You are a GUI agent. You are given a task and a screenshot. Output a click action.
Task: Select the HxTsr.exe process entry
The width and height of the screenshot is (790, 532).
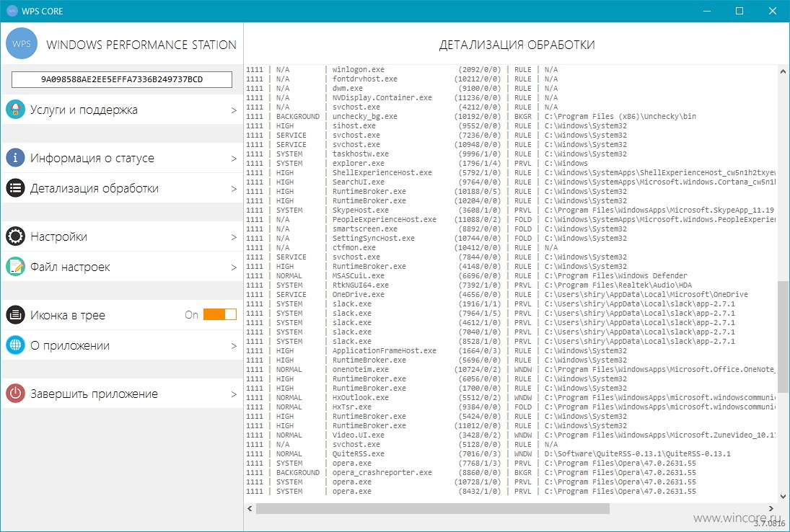(x=511, y=407)
